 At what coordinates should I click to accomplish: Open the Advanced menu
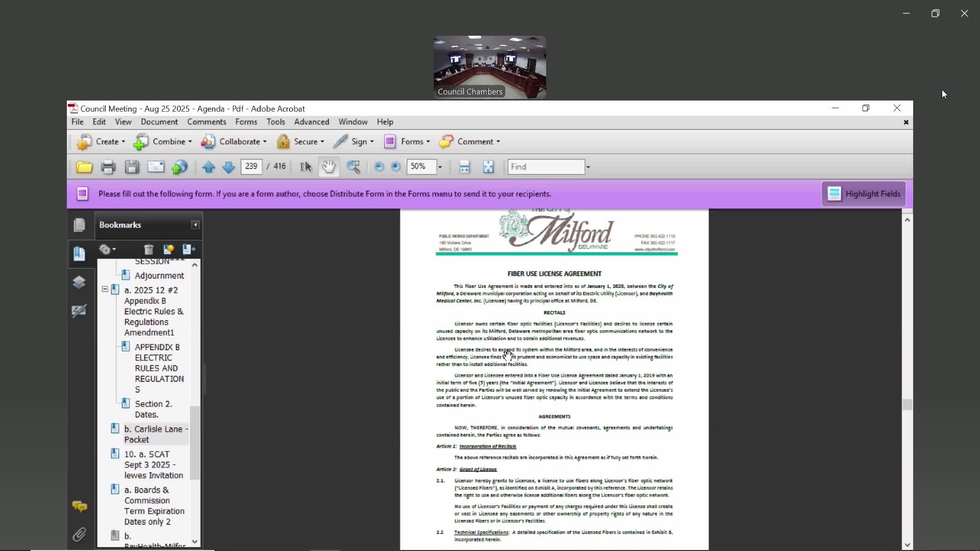click(311, 122)
